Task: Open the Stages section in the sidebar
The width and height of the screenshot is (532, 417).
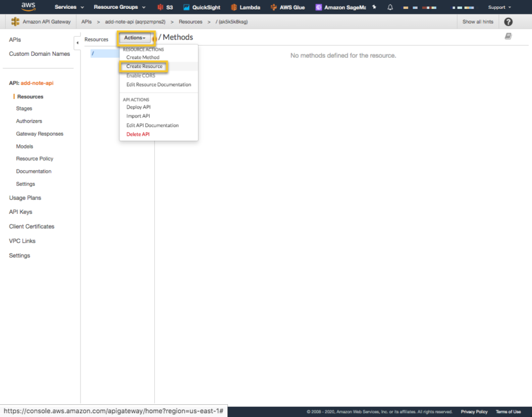Action: coord(23,109)
